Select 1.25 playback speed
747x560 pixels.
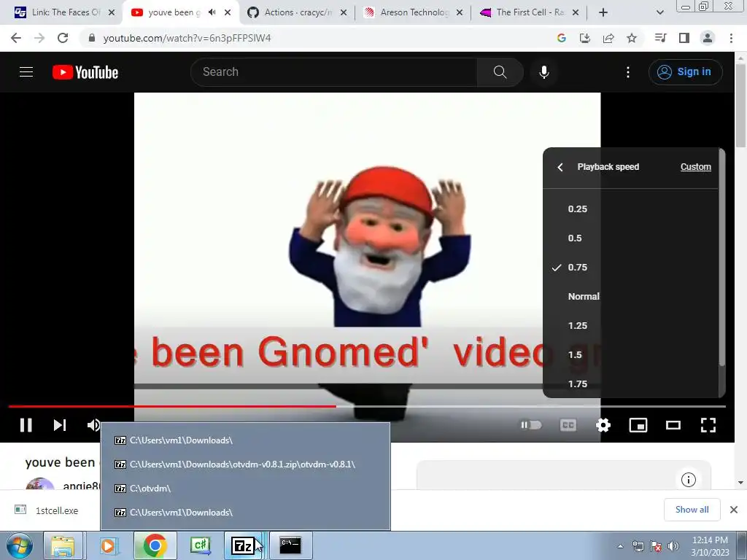(630, 326)
